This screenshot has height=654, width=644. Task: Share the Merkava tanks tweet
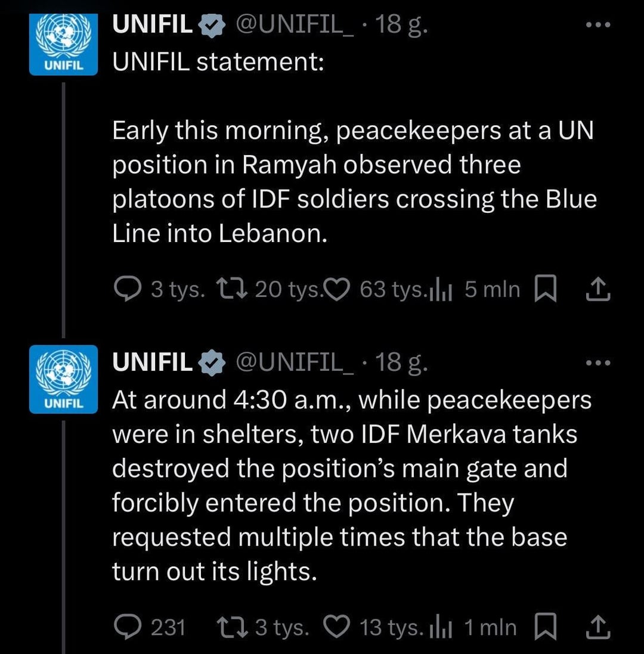pyautogui.click(x=598, y=627)
